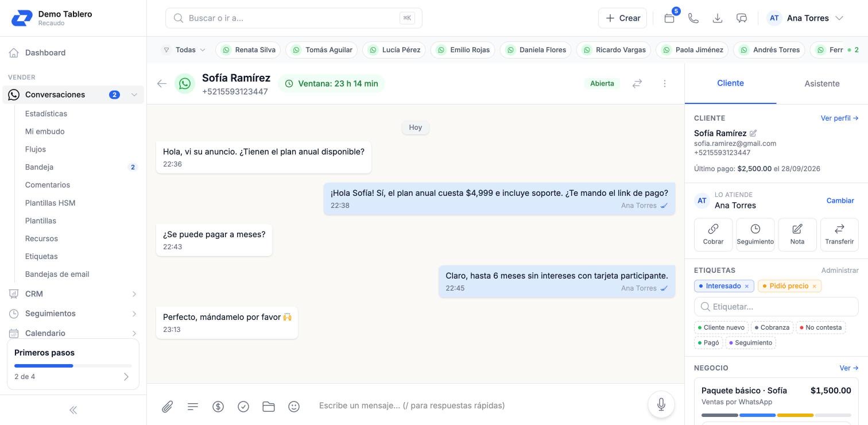
Task: Open the emoji picker smiley icon
Action: tap(294, 407)
